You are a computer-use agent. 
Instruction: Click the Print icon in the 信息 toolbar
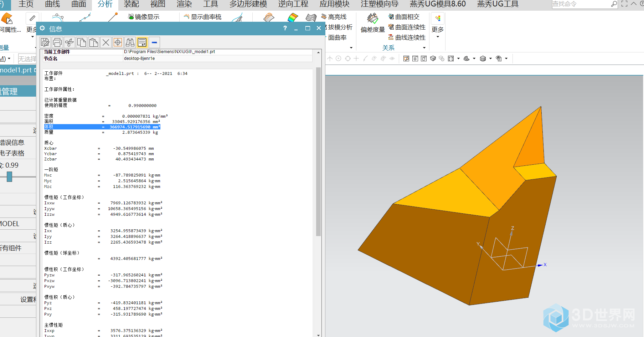[x=57, y=43]
